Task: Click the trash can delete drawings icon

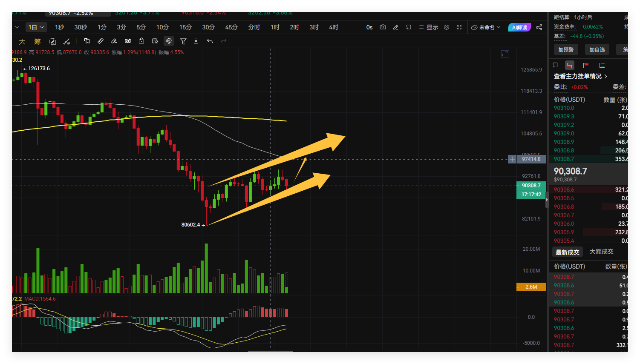Action: pyautogui.click(x=196, y=41)
